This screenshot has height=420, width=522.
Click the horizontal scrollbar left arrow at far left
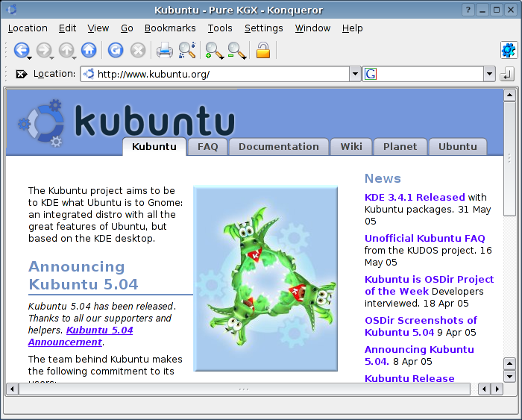pyautogui.click(x=12, y=389)
